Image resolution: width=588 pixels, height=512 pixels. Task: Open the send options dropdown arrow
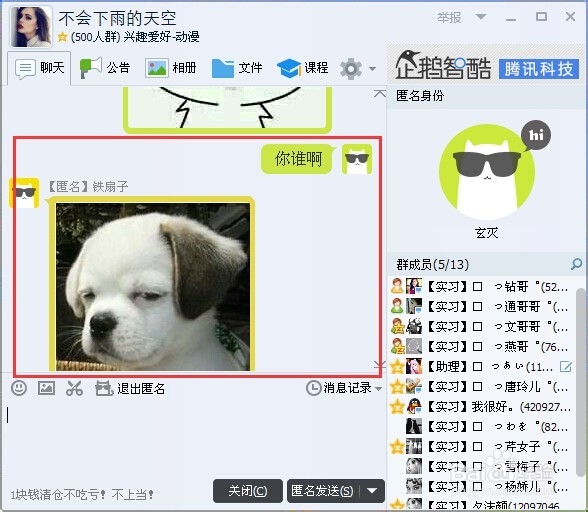372,491
